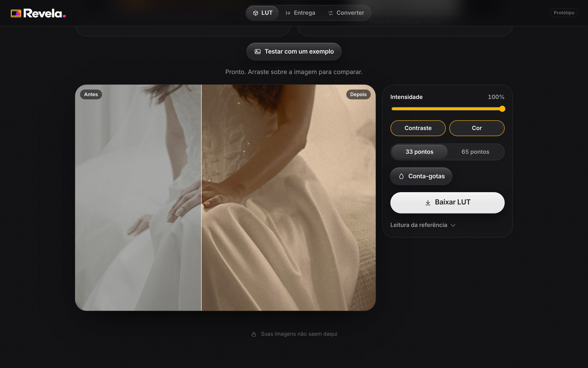Toggle the Cor option
Image resolution: width=588 pixels, height=368 pixels.
coord(477,128)
